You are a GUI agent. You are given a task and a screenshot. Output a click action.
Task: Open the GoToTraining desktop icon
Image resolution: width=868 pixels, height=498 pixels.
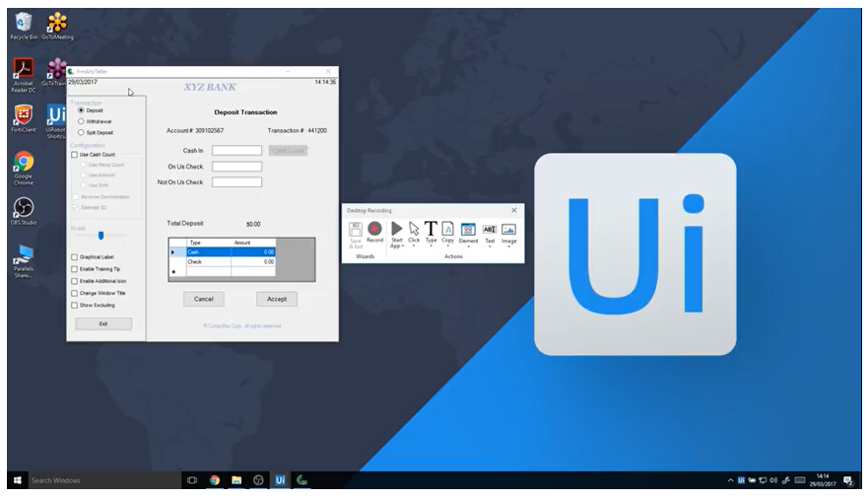click(x=56, y=73)
